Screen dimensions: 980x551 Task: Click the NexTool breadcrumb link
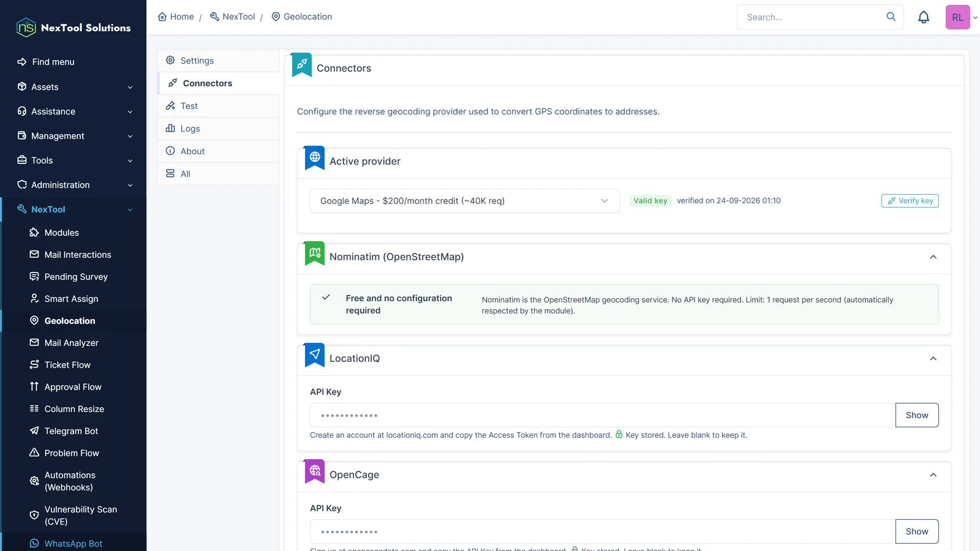(233, 17)
